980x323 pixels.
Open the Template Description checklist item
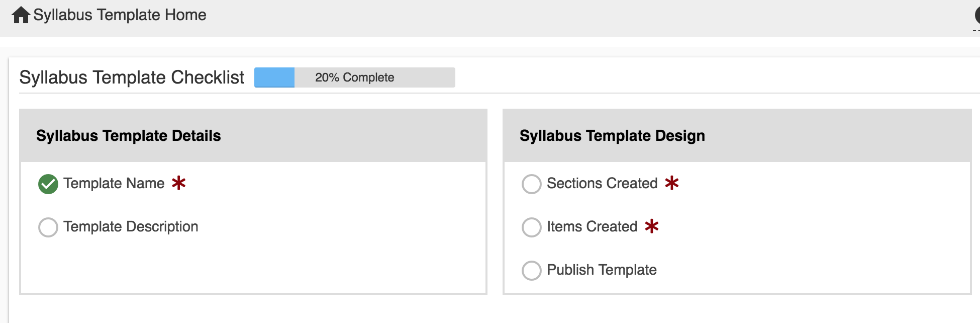[131, 227]
